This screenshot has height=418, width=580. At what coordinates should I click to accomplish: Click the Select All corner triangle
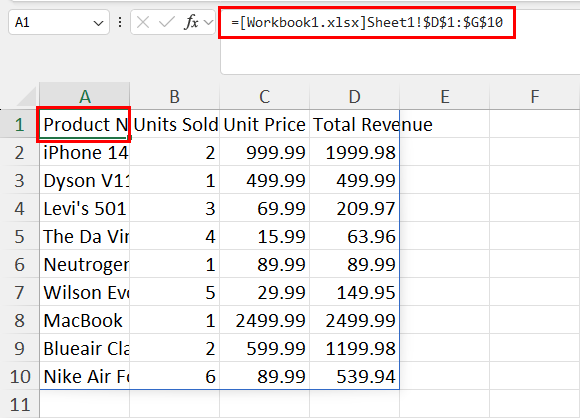[26, 97]
